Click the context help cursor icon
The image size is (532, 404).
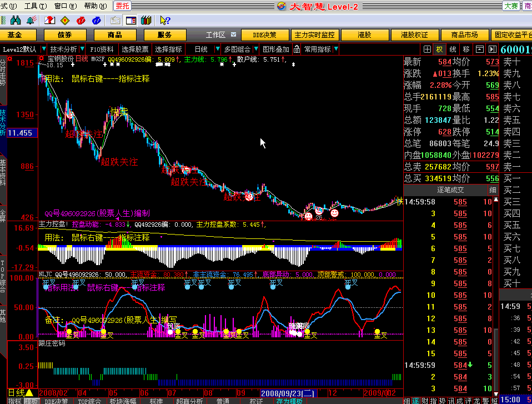point(165,21)
